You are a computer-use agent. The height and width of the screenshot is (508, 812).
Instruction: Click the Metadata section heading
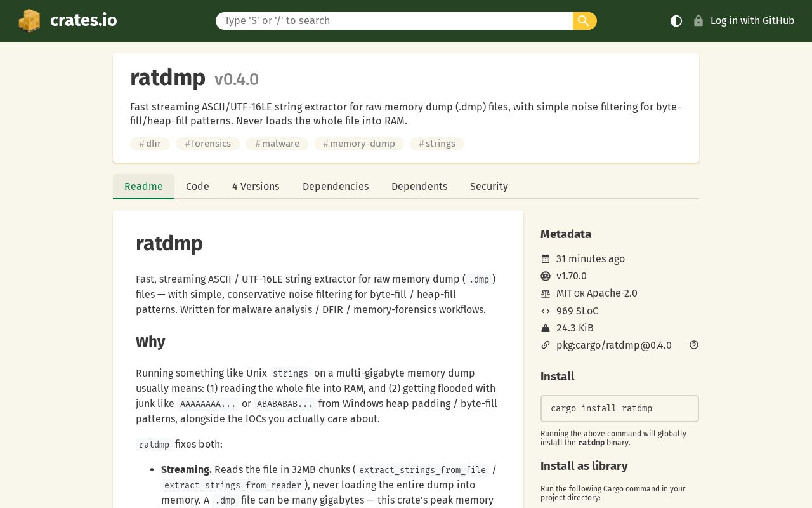[x=566, y=234]
